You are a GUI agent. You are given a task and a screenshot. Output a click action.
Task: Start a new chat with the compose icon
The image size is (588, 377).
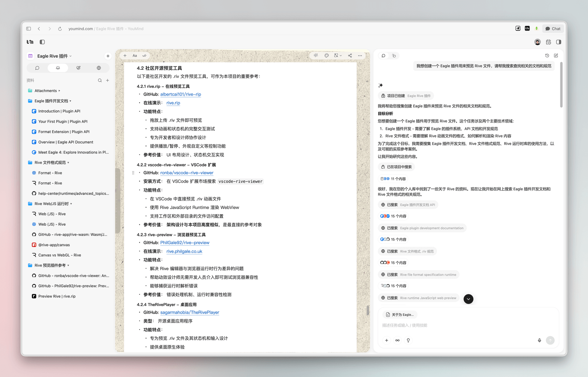[x=556, y=55]
